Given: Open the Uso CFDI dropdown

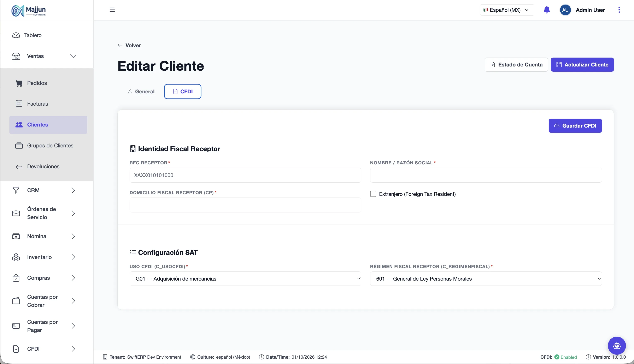Looking at the screenshot, I should click(x=245, y=279).
